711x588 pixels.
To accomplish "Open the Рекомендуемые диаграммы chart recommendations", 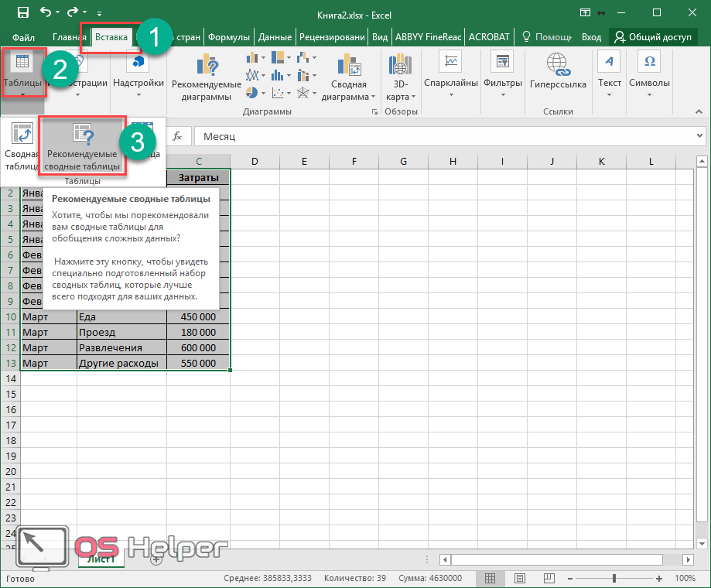I will click(x=206, y=78).
